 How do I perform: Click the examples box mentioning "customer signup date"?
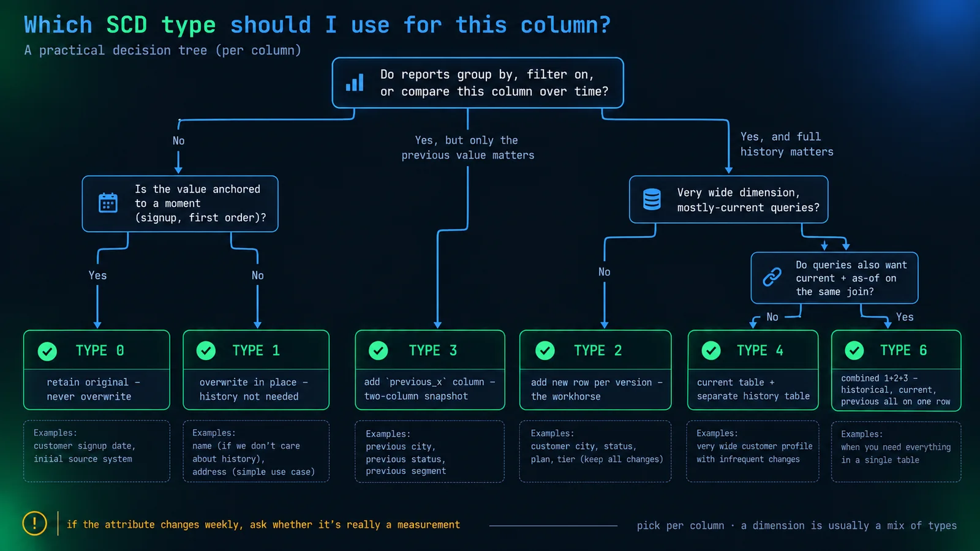[x=97, y=451]
